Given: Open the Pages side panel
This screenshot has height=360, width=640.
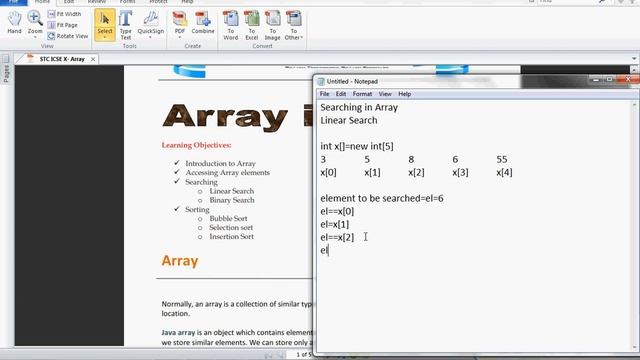Looking at the screenshot, I should (x=6, y=69).
